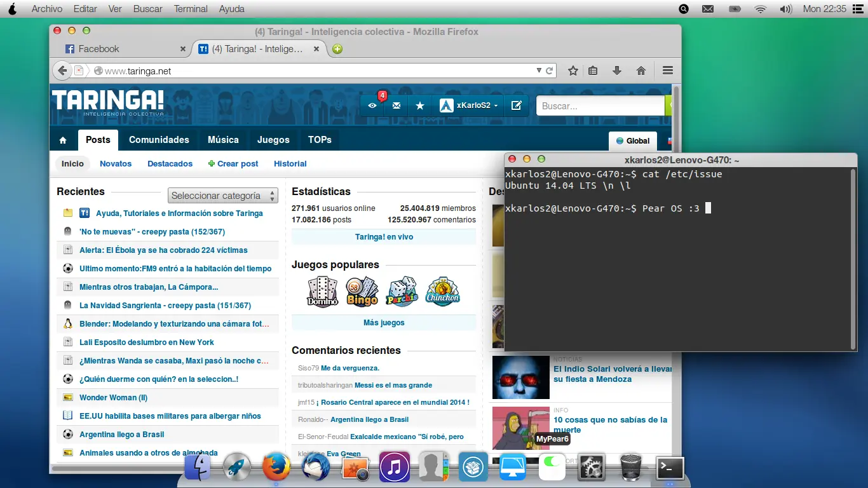
Task: Select the Juegos navigation tab
Action: point(273,140)
